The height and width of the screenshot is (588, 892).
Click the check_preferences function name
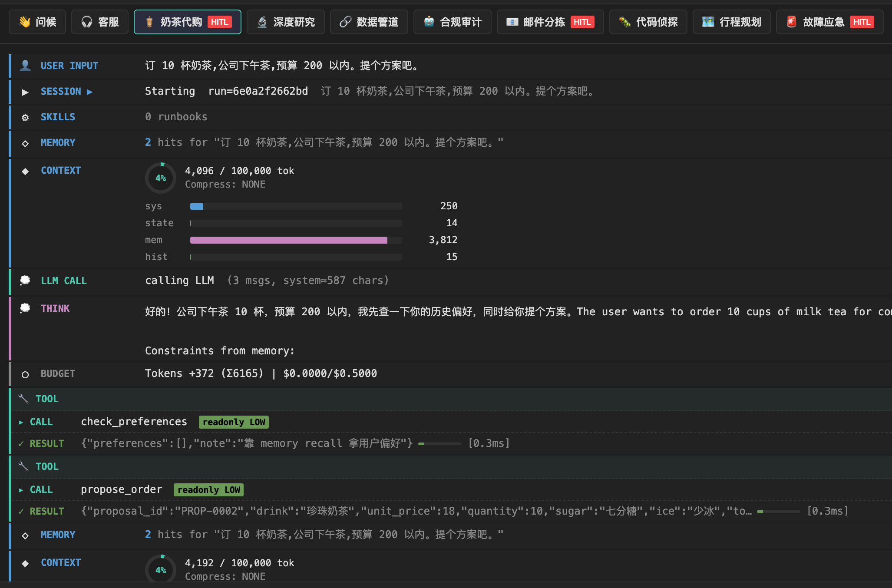tap(134, 422)
